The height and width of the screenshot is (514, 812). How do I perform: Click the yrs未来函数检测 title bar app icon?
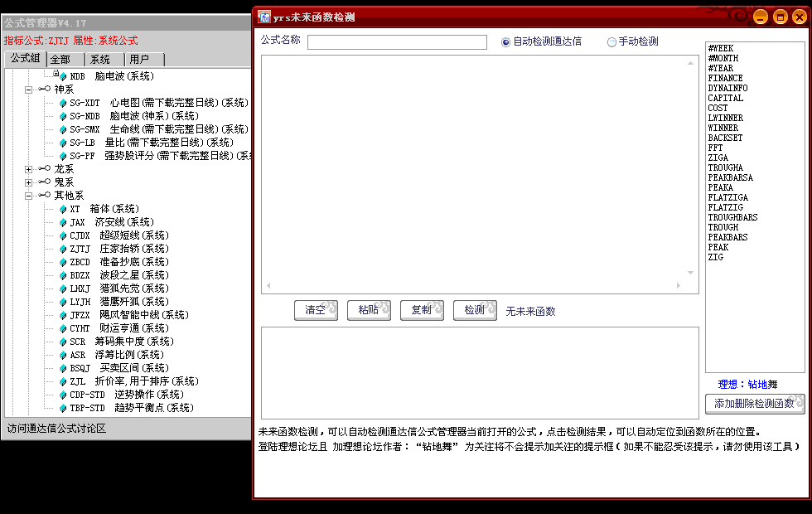[x=264, y=17]
